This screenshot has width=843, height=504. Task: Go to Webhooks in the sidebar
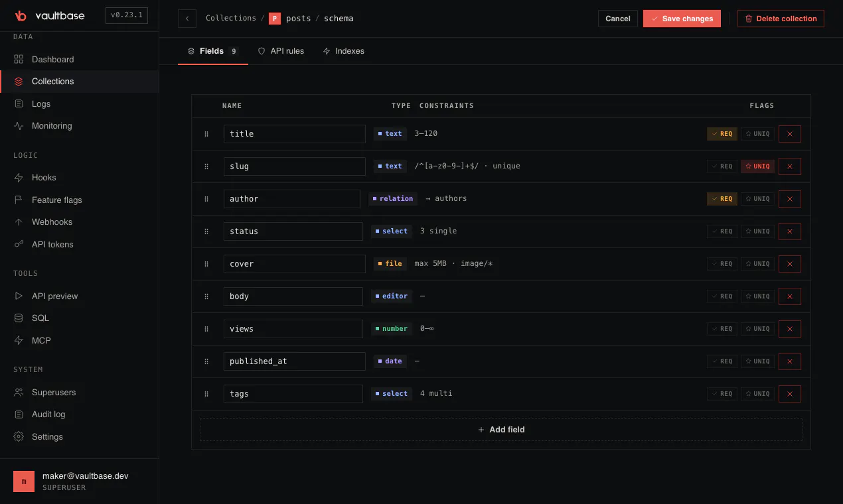pyautogui.click(x=80, y=222)
